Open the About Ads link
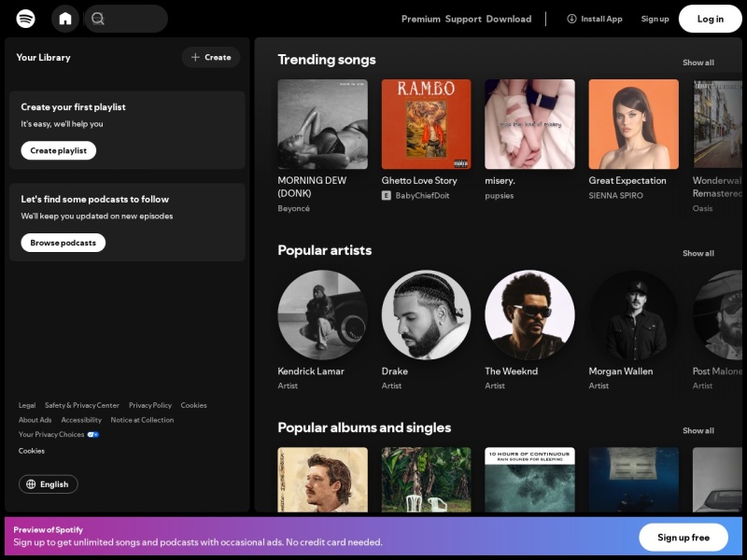 coord(35,420)
